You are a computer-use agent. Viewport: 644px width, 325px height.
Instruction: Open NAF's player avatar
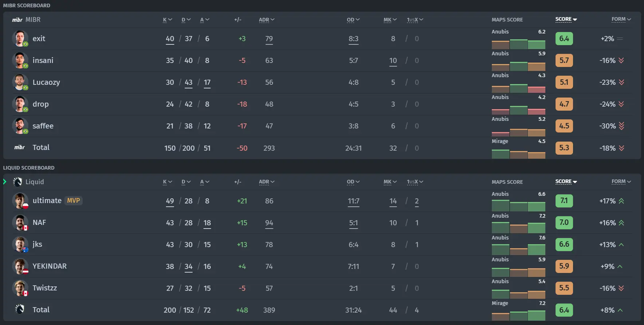[x=20, y=223]
